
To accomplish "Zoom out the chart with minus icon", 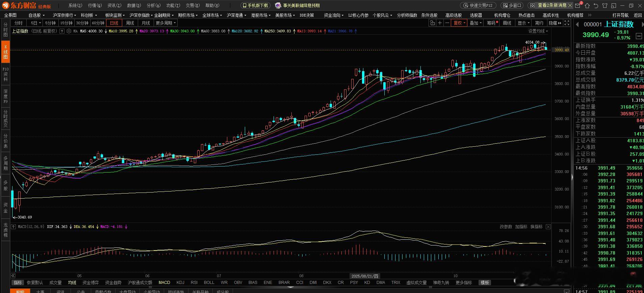I will point(447,23).
